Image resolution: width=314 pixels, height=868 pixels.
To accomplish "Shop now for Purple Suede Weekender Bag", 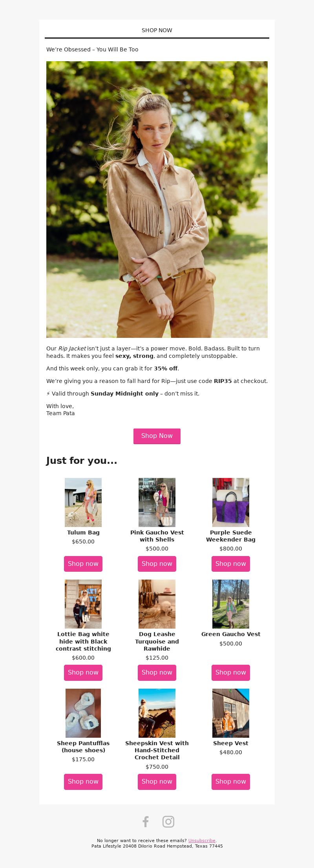I will (x=231, y=563).
